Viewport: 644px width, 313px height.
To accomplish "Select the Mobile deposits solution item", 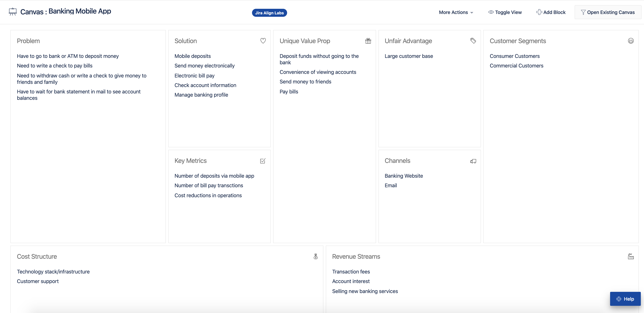I will click(x=192, y=56).
